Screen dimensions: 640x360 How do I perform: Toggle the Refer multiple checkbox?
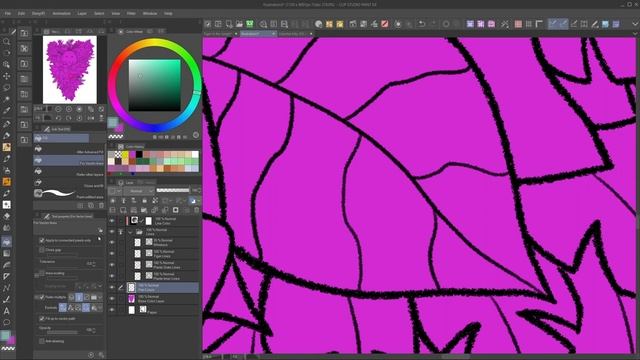pyautogui.click(x=42, y=297)
